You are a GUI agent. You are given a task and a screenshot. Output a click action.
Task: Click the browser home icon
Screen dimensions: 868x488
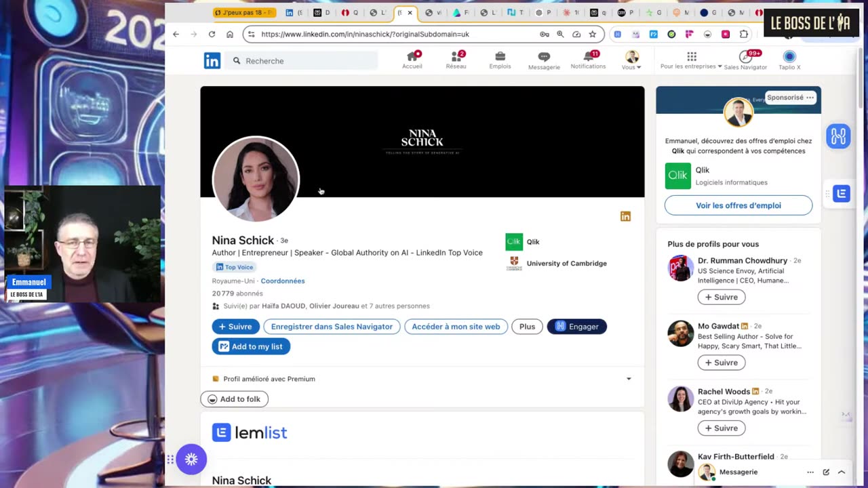pyautogui.click(x=230, y=34)
